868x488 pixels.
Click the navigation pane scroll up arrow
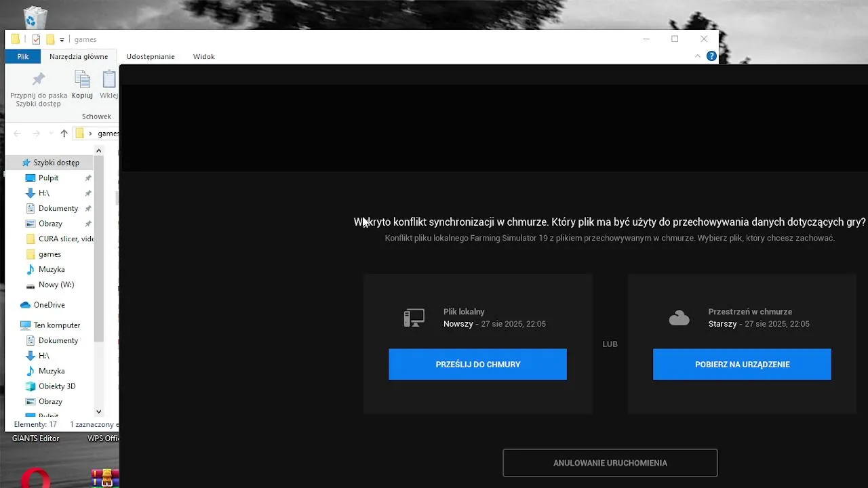[x=98, y=150]
